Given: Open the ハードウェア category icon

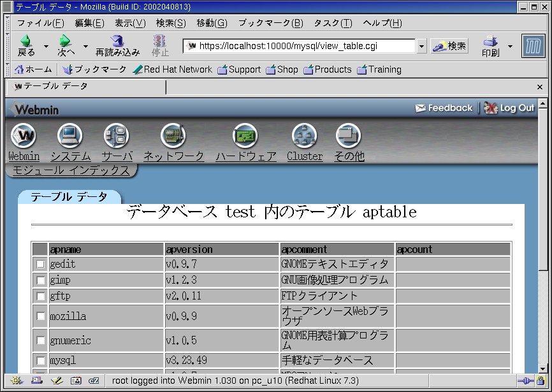Looking at the screenshot, I should point(245,136).
